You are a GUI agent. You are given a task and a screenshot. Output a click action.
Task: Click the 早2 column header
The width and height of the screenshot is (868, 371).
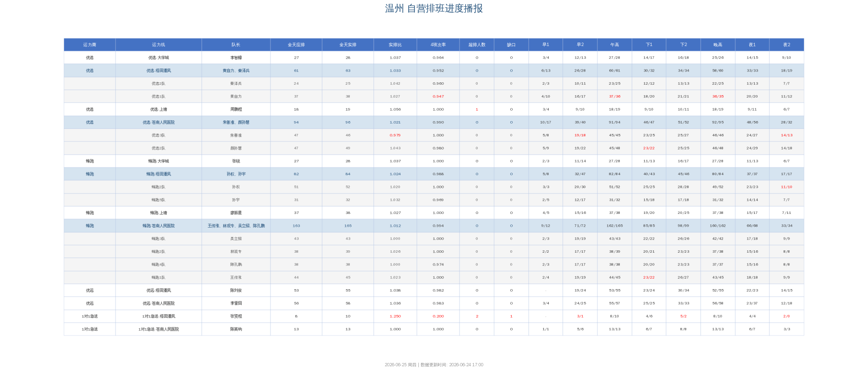coord(580,44)
